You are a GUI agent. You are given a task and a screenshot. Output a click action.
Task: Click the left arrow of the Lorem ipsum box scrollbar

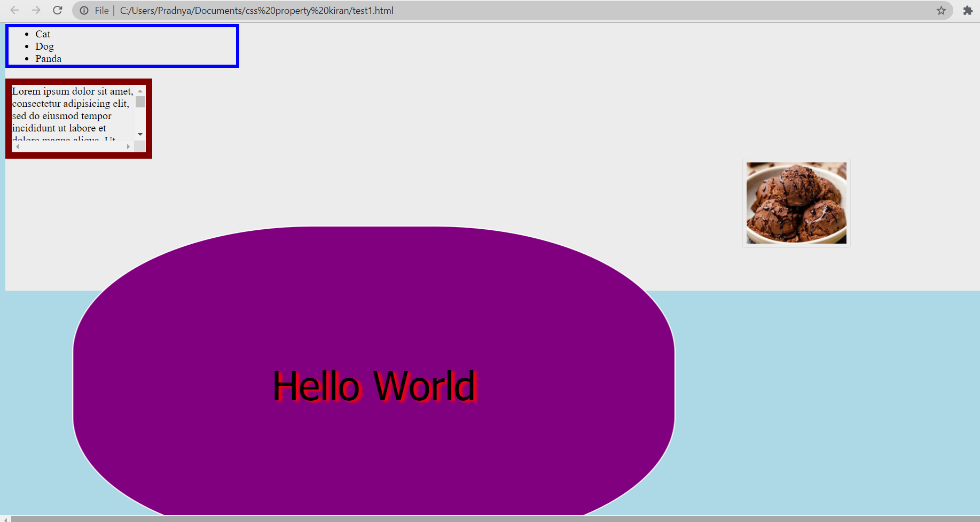point(17,146)
